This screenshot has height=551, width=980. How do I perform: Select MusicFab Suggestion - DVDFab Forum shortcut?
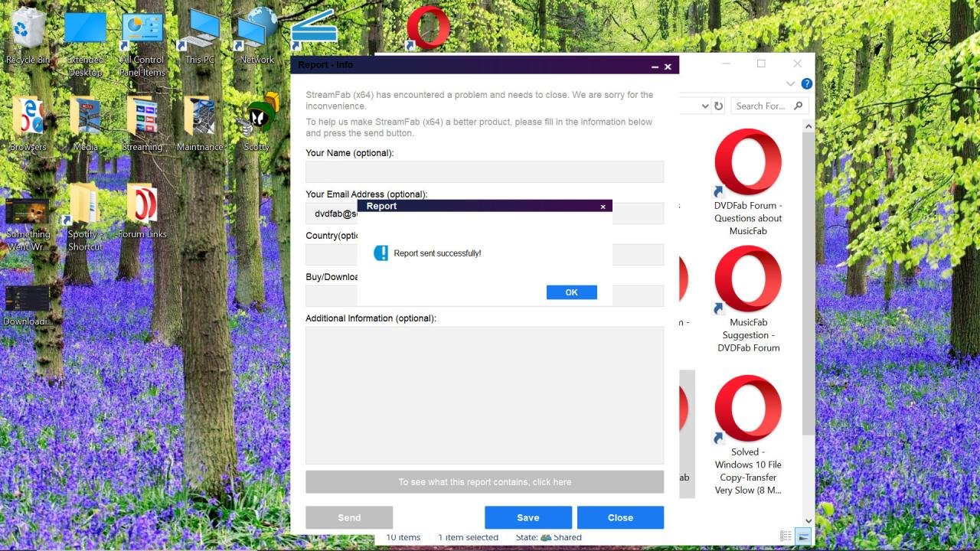click(748, 300)
